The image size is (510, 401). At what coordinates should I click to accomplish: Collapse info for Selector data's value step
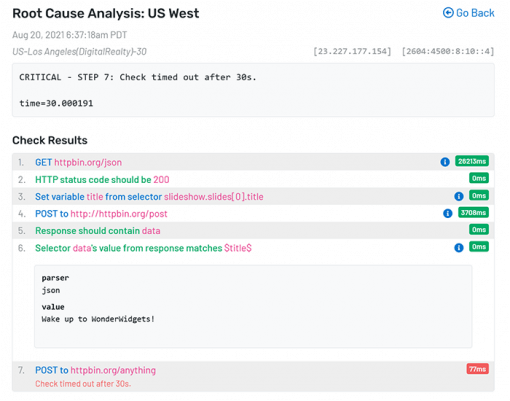459,248
